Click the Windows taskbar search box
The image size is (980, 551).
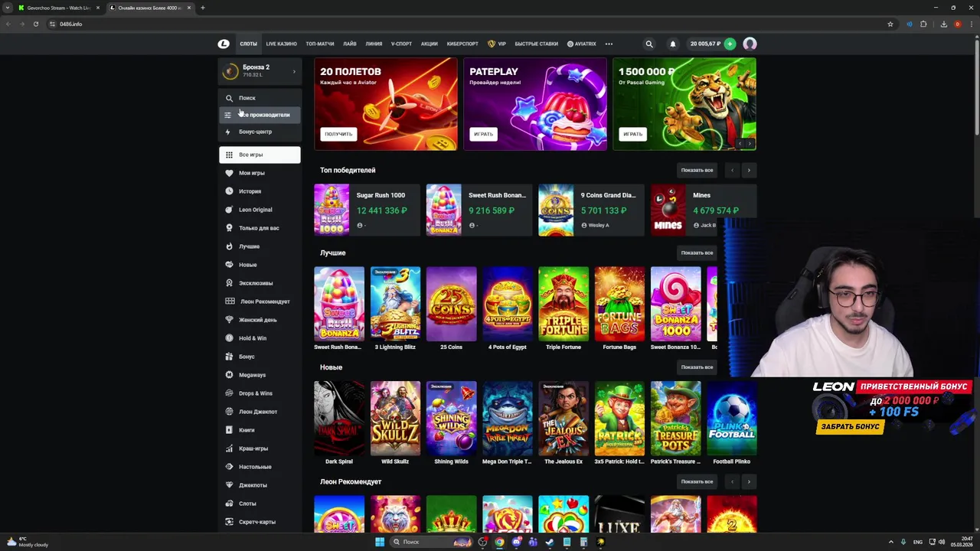431,542
